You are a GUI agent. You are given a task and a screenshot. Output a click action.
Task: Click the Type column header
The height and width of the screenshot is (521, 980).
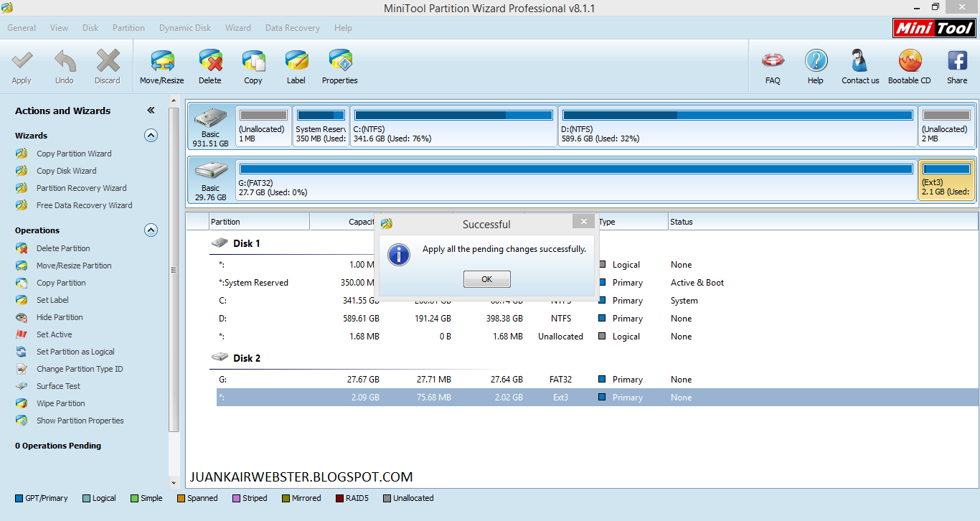click(x=631, y=222)
